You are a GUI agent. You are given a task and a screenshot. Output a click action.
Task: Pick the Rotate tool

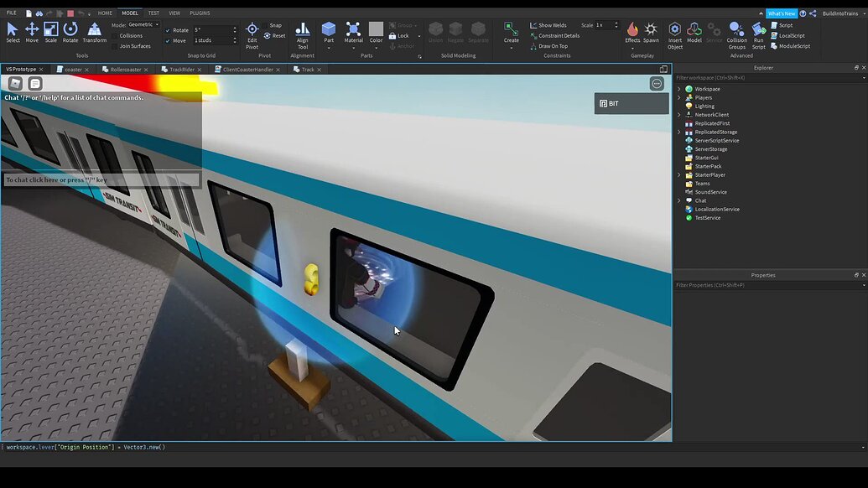click(70, 32)
